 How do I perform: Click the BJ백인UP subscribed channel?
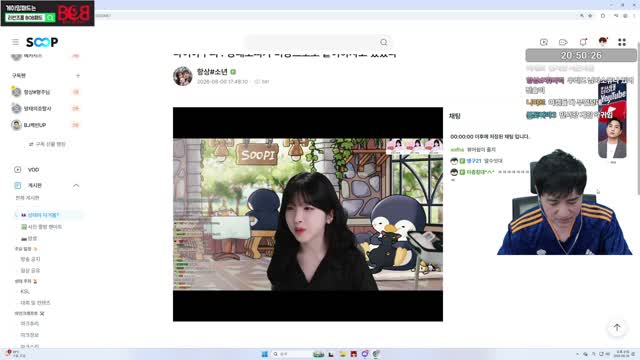[35, 125]
